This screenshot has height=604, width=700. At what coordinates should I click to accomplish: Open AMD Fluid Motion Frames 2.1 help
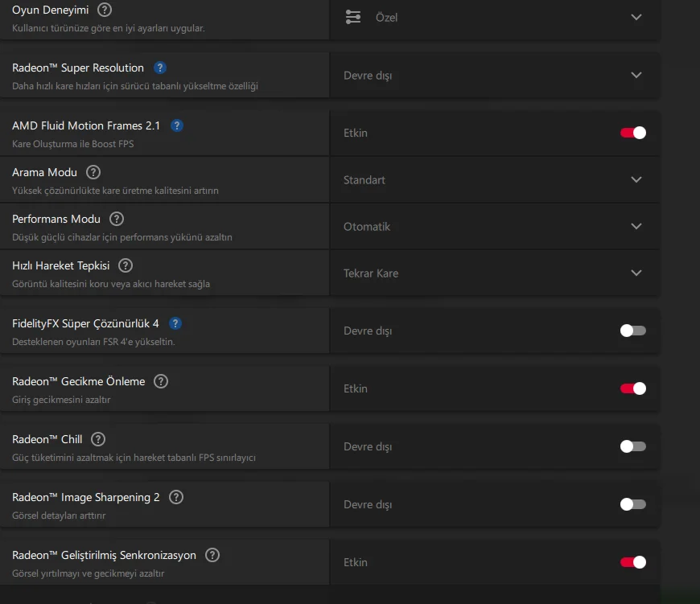tap(177, 125)
